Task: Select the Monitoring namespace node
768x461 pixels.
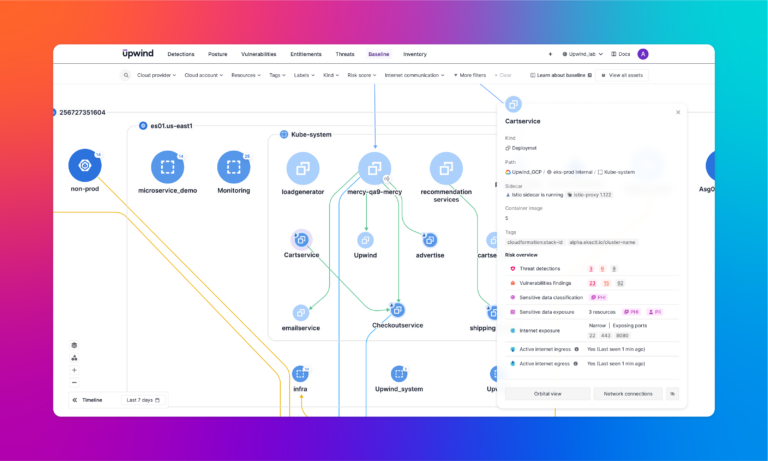Action: tap(234, 167)
